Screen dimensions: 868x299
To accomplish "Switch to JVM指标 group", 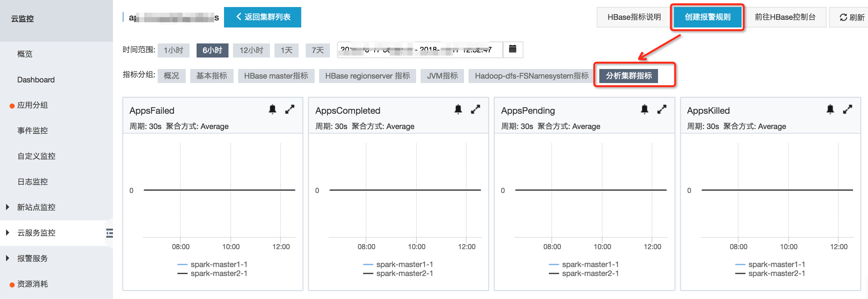I will point(442,76).
